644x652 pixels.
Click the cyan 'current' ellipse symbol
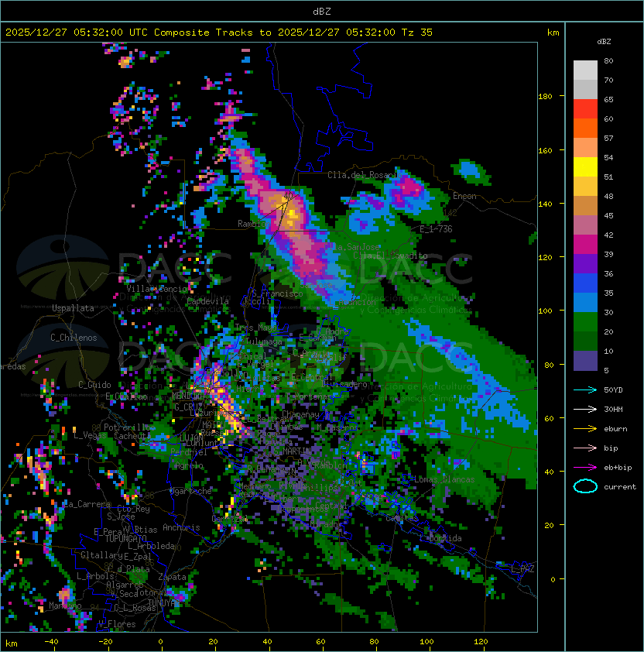pos(585,486)
